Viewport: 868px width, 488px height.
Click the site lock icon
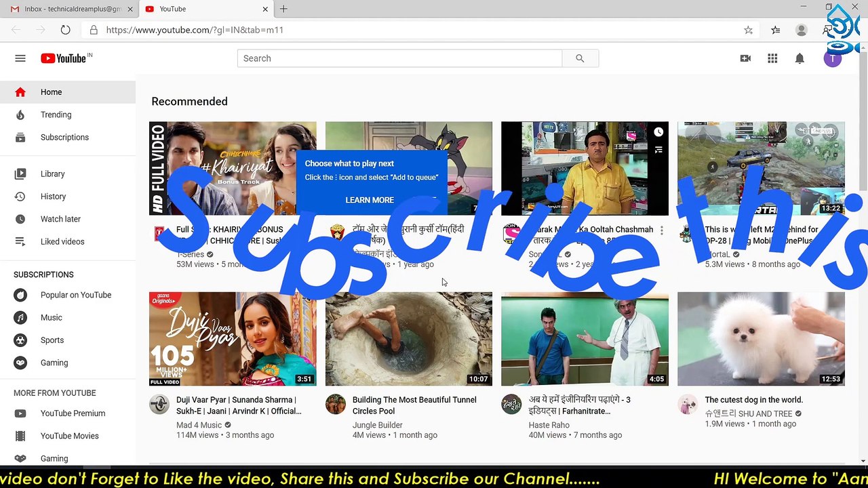94,30
